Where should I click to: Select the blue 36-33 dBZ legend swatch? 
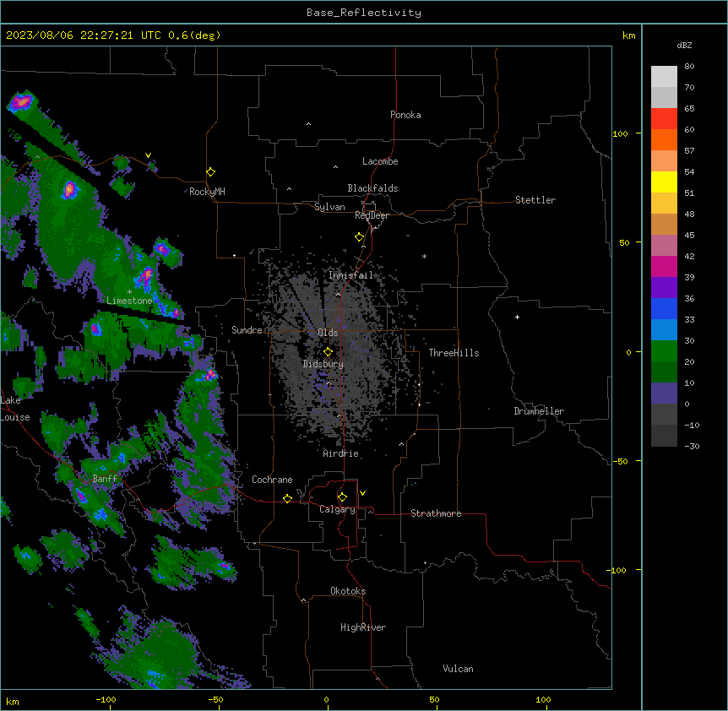pos(664,308)
